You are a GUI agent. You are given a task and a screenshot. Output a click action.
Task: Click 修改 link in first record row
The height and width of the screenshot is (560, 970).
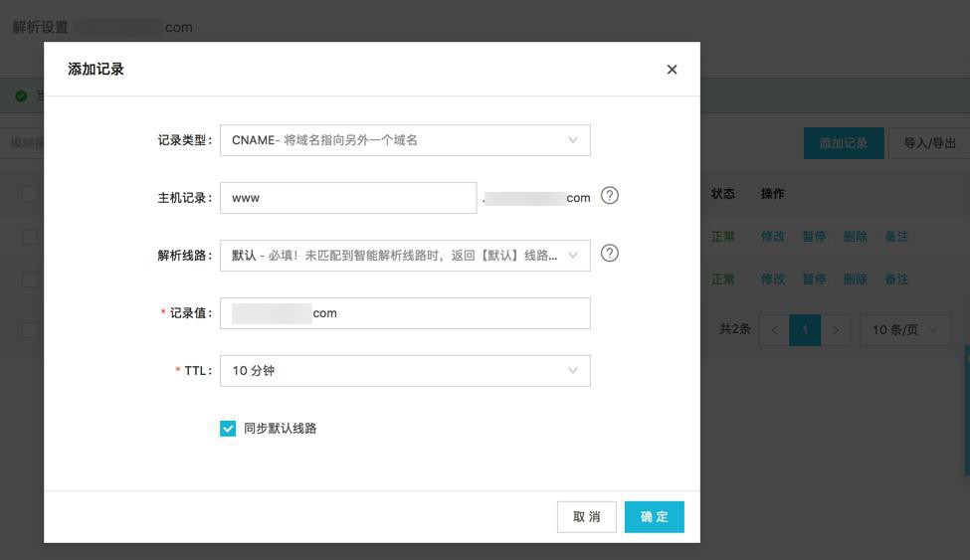[x=773, y=237]
